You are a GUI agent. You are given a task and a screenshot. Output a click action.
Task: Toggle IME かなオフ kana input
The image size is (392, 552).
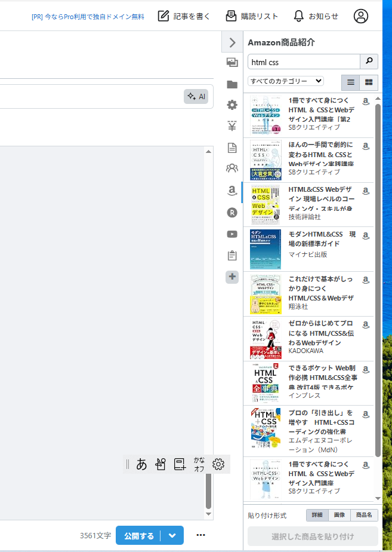199,464
